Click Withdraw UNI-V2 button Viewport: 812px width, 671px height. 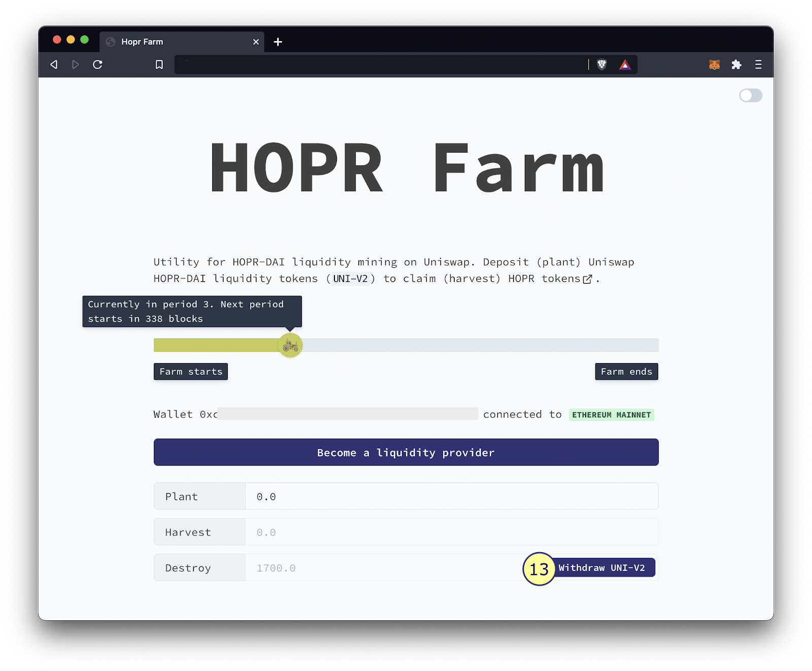click(x=601, y=568)
